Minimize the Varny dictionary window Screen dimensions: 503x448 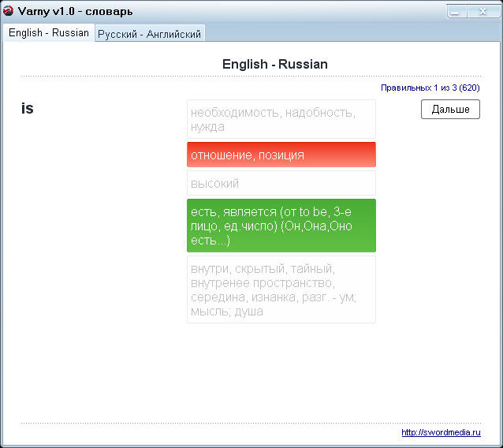pyautogui.click(x=455, y=12)
